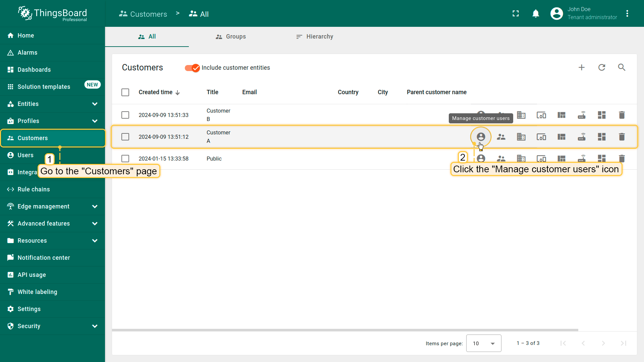Delete Customer A using the trash icon

(622, 137)
